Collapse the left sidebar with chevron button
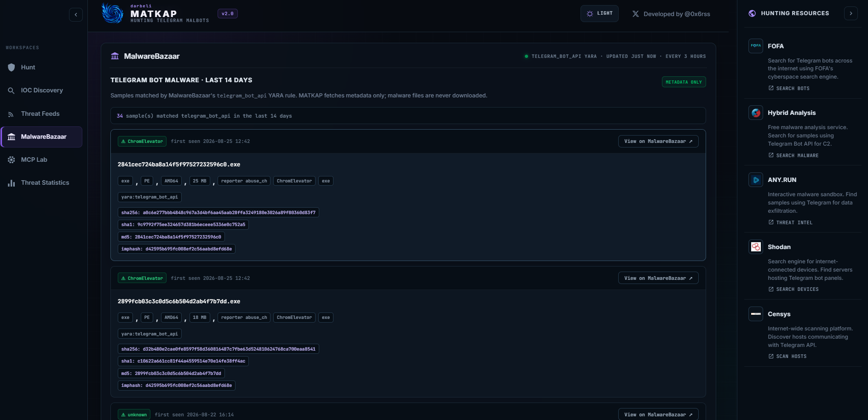Image resolution: width=868 pixels, height=420 pixels. point(76,15)
